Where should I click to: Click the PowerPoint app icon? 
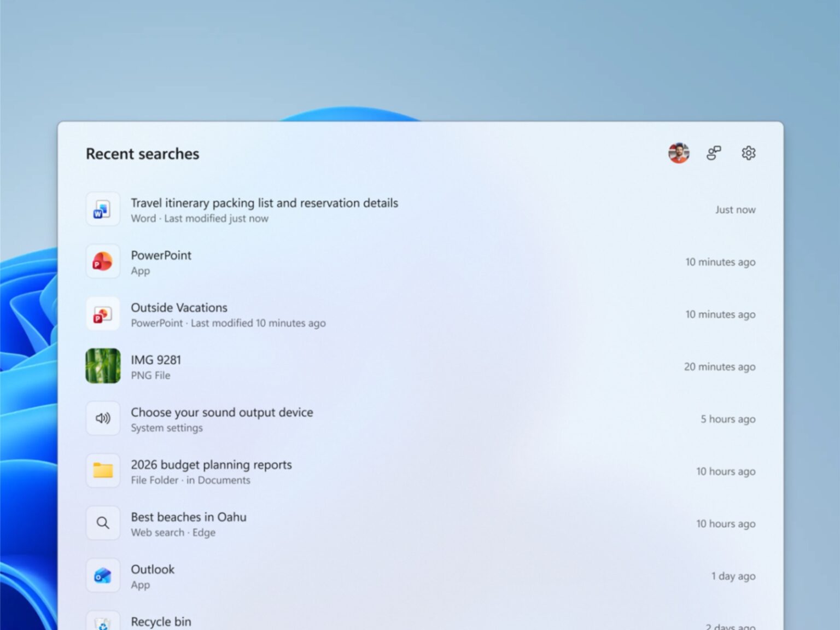pos(103,261)
